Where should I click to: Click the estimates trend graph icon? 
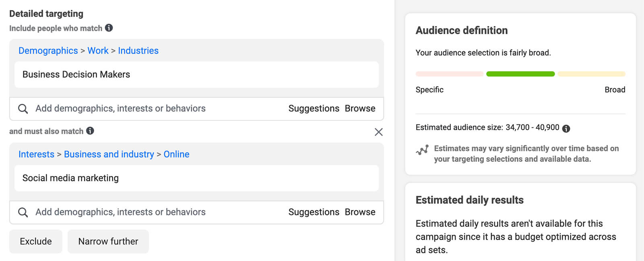(x=422, y=150)
